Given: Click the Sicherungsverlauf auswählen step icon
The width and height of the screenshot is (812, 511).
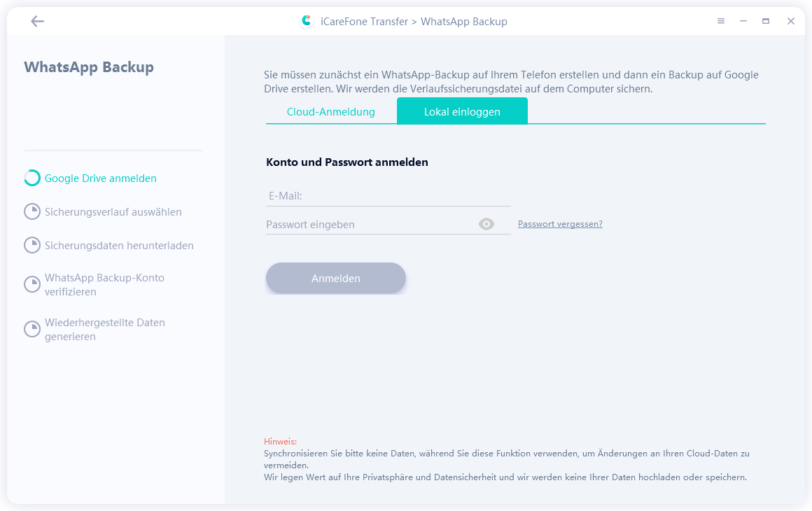Looking at the screenshot, I should [32, 212].
